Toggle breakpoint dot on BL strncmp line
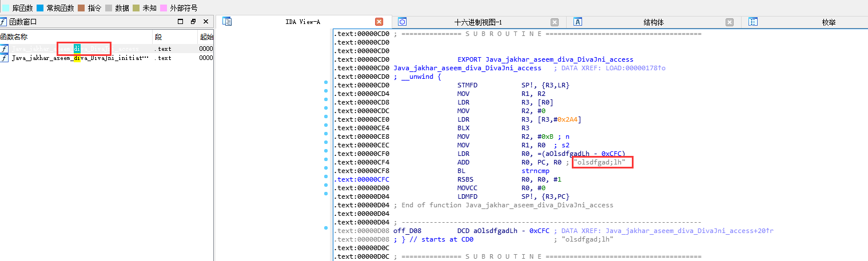 pyautogui.click(x=326, y=168)
